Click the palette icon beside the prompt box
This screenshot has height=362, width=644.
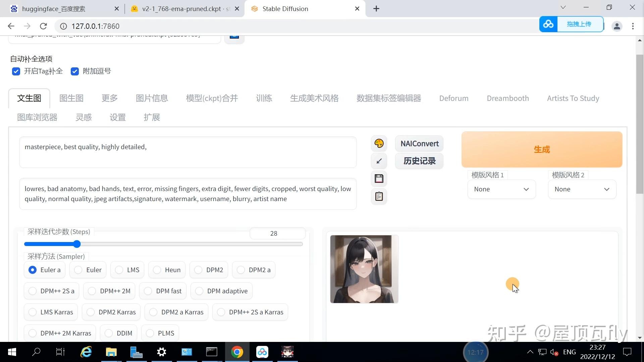[379, 143]
